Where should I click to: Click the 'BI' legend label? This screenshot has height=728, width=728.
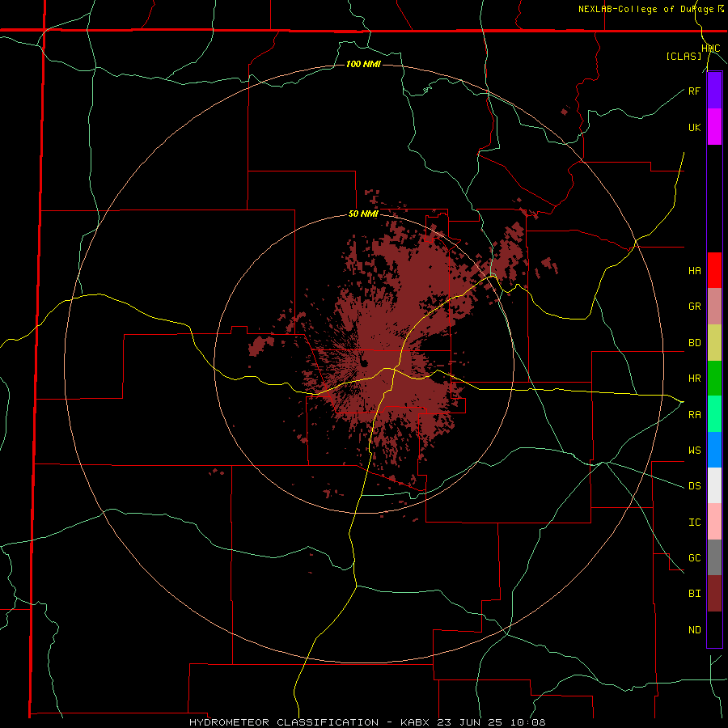(694, 594)
